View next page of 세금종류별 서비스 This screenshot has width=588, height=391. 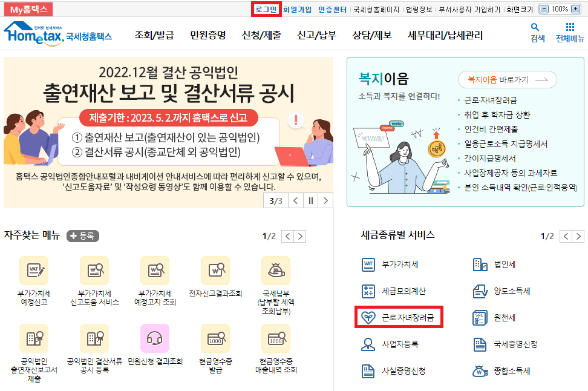click(x=580, y=237)
